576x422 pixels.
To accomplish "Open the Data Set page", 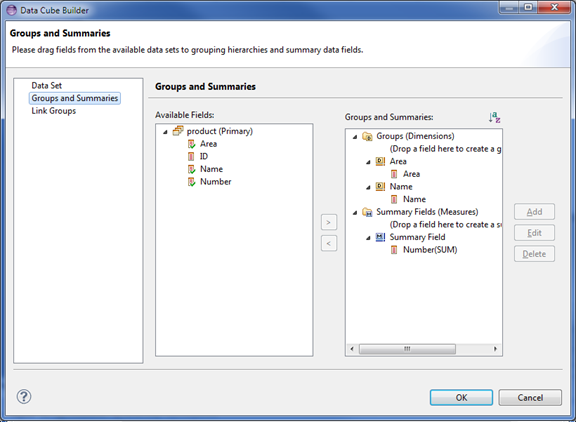I will (47, 86).
